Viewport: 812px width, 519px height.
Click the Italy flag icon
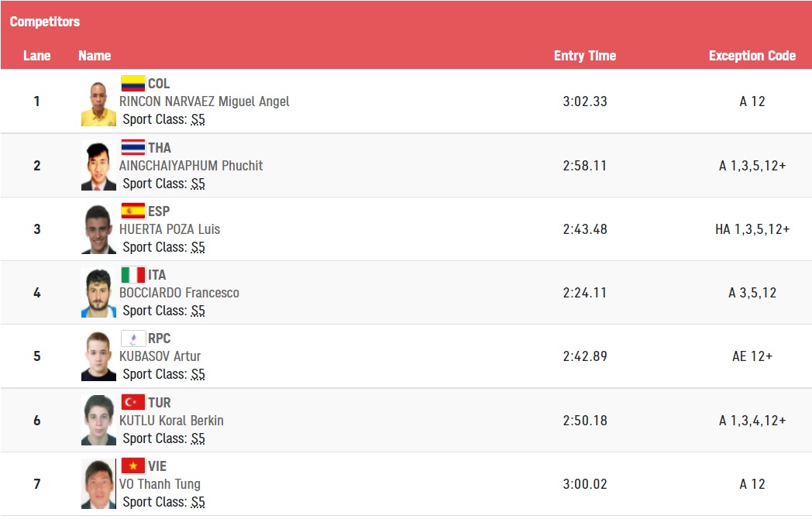click(x=133, y=275)
